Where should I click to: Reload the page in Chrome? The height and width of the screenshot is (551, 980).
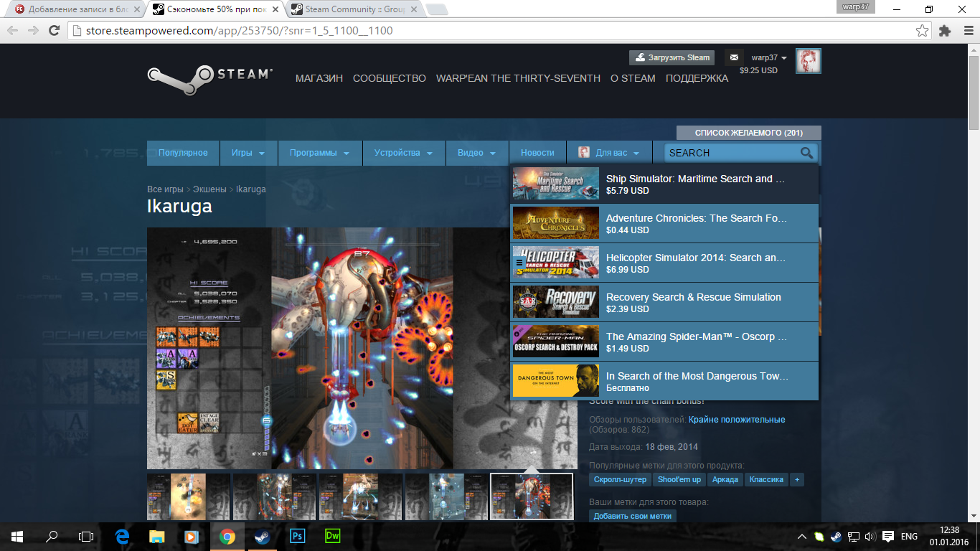(x=54, y=30)
